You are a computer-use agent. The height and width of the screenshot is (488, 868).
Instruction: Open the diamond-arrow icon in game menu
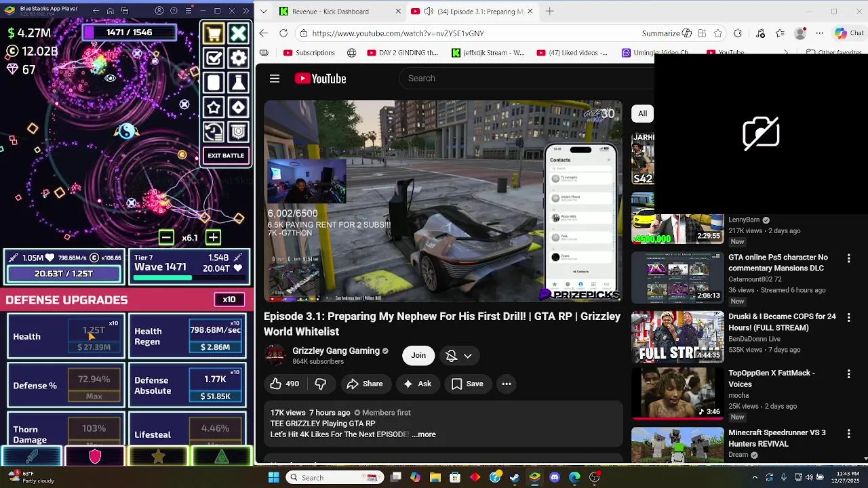tap(238, 107)
